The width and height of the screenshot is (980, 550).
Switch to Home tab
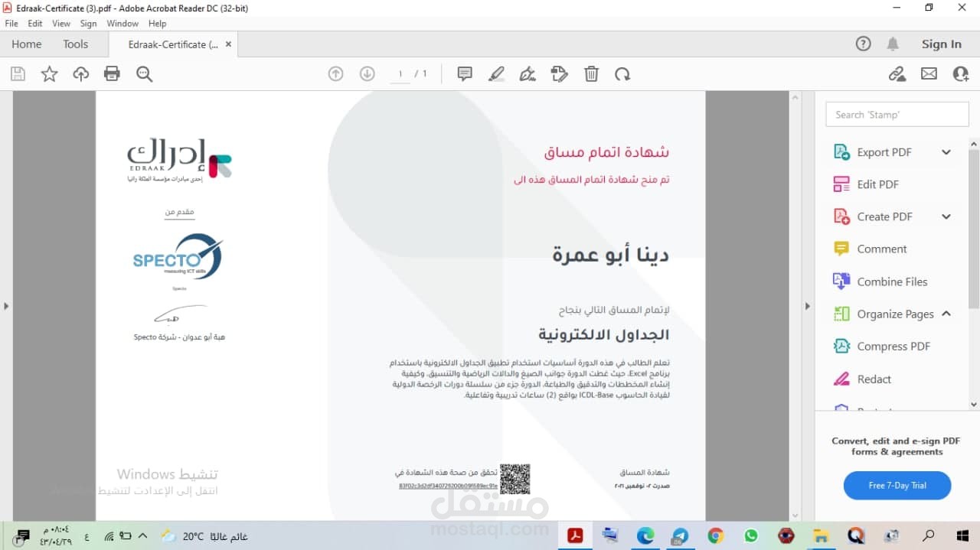[27, 44]
